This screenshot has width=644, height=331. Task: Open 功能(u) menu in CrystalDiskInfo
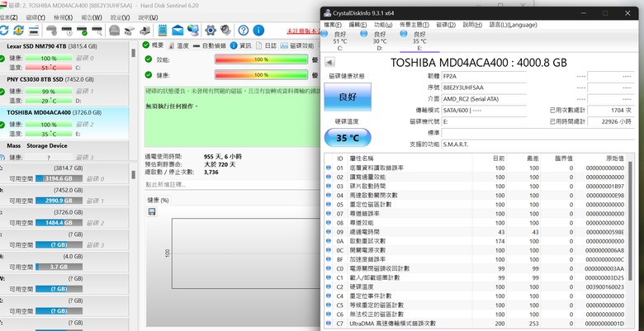[x=383, y=25]
